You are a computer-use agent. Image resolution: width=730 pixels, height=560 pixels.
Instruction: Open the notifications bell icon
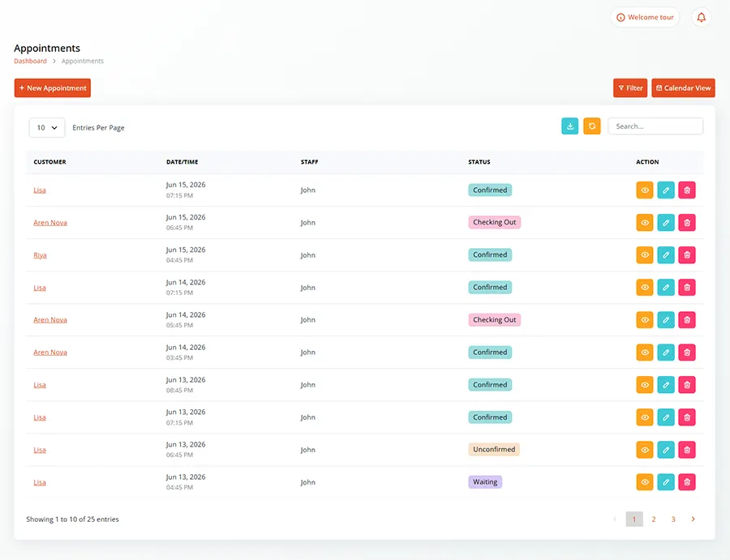click(x=701, y=18)
